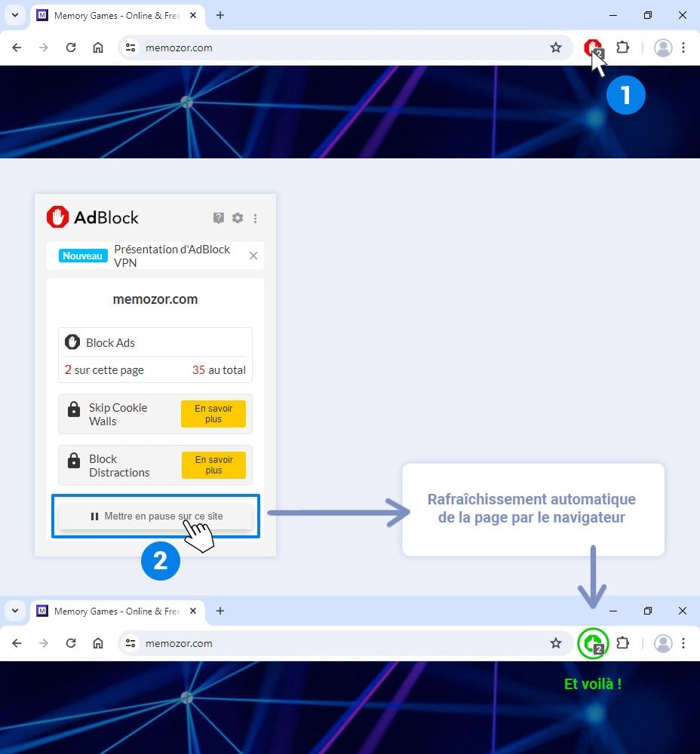Expand tab search chevron in upper browser

coord(14,15)
